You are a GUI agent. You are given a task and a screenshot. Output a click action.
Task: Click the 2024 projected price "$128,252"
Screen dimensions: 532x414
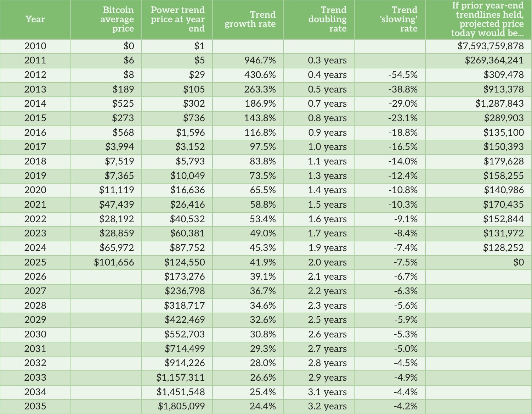[x=504, y=248]
